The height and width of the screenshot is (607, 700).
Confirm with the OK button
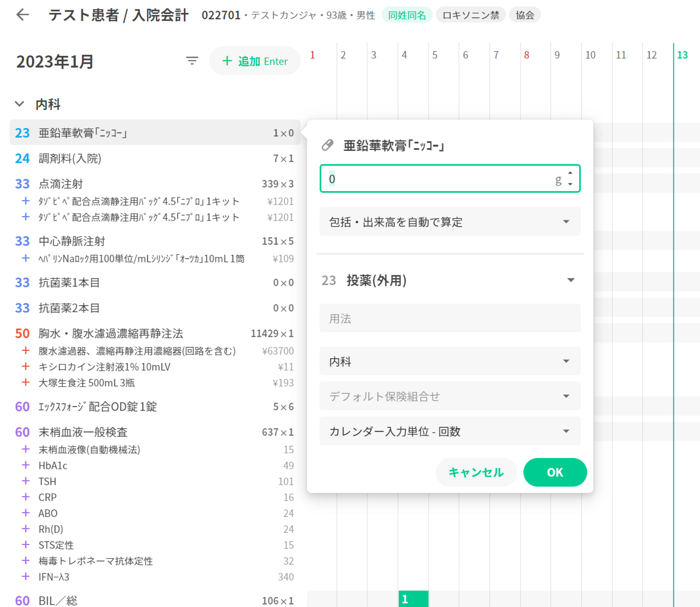pos(555,472)
